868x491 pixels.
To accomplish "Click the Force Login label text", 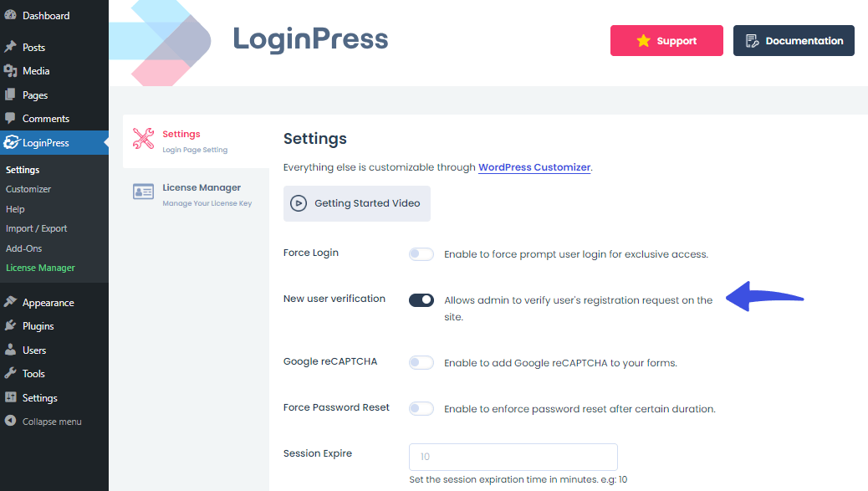I will click(x=311, y=253).
